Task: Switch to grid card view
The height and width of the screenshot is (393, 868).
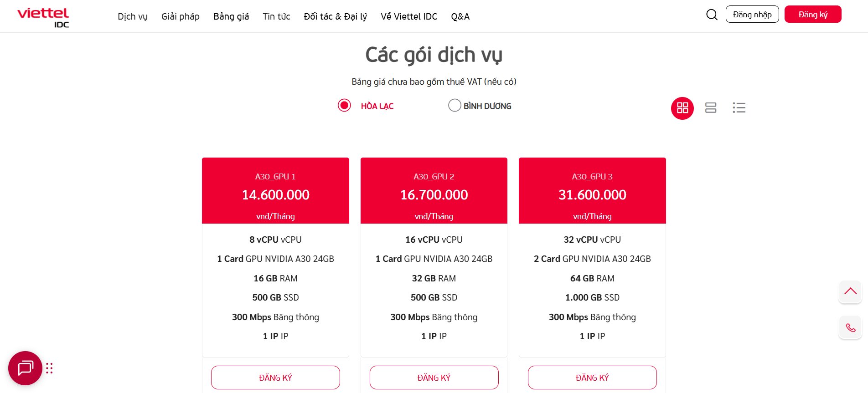Action: pos(682,108)
